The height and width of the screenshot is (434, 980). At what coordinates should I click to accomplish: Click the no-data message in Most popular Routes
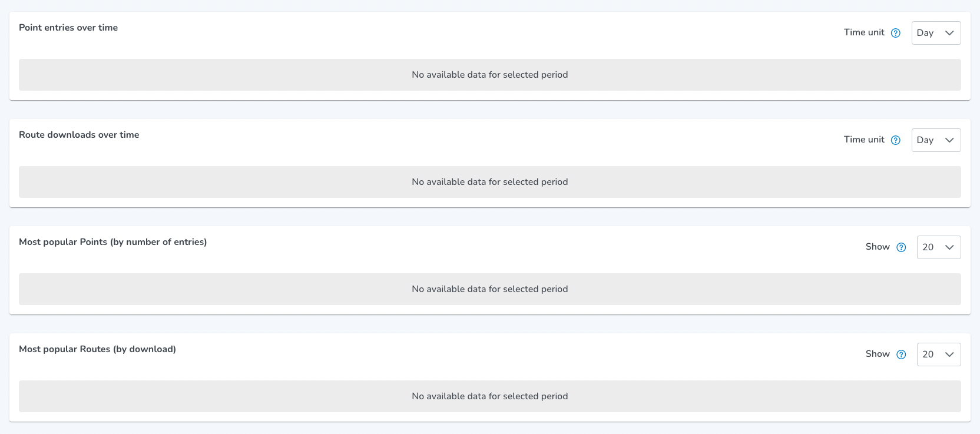click(490, 396)
